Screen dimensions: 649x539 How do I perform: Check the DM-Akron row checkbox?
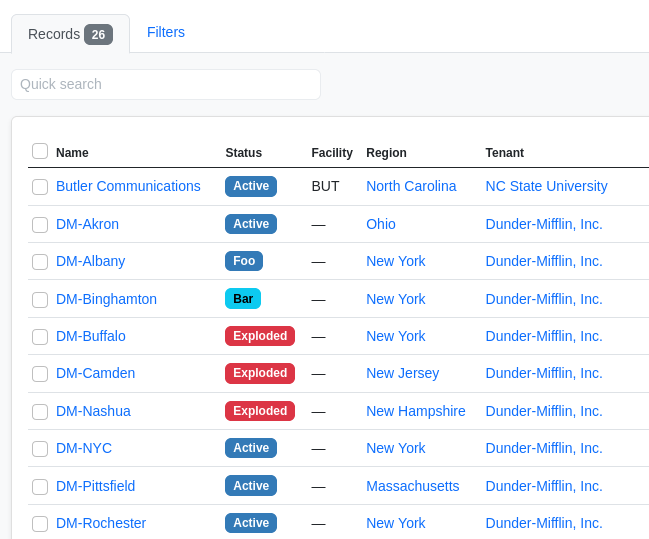pyautogui.click(x=40, y=225)
